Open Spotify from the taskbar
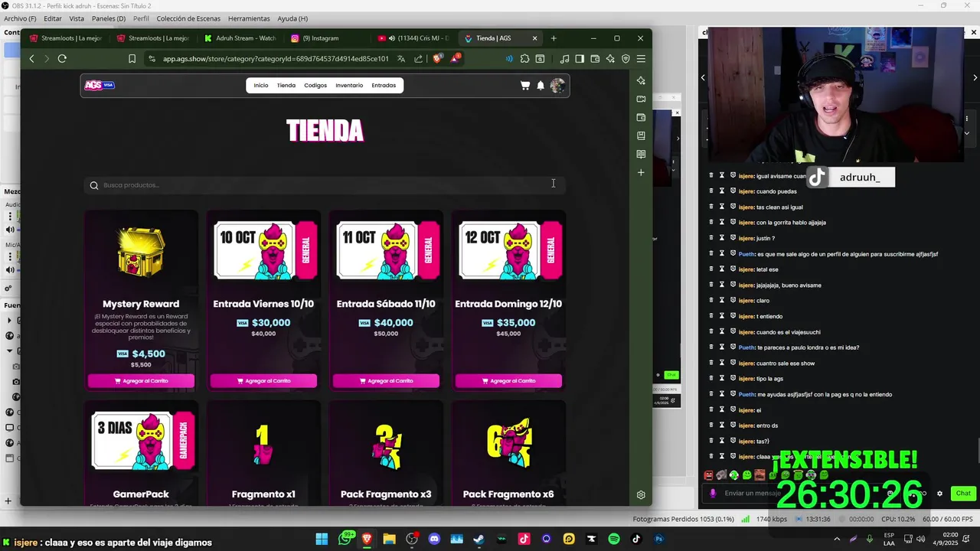 pyautogui.click(x=614, y=539)
